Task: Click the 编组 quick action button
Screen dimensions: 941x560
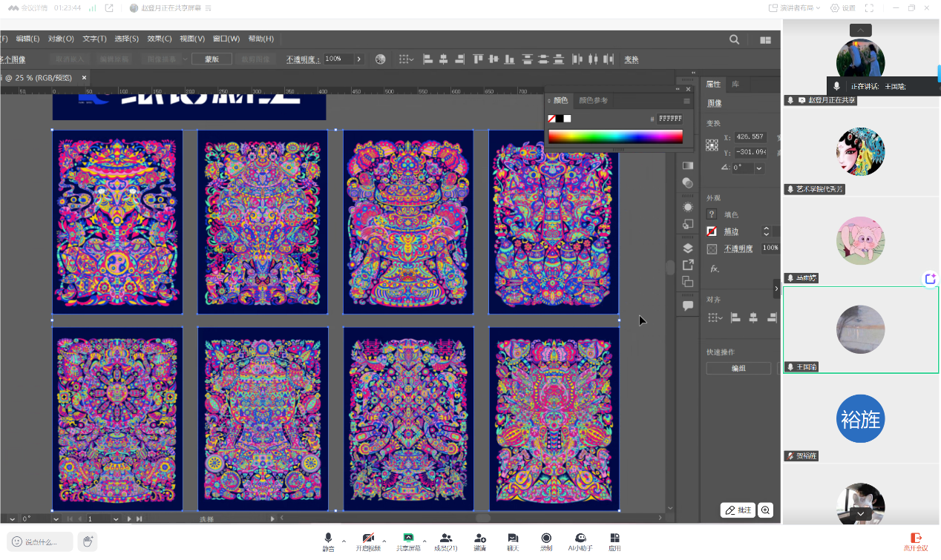Action: (738, 368)
